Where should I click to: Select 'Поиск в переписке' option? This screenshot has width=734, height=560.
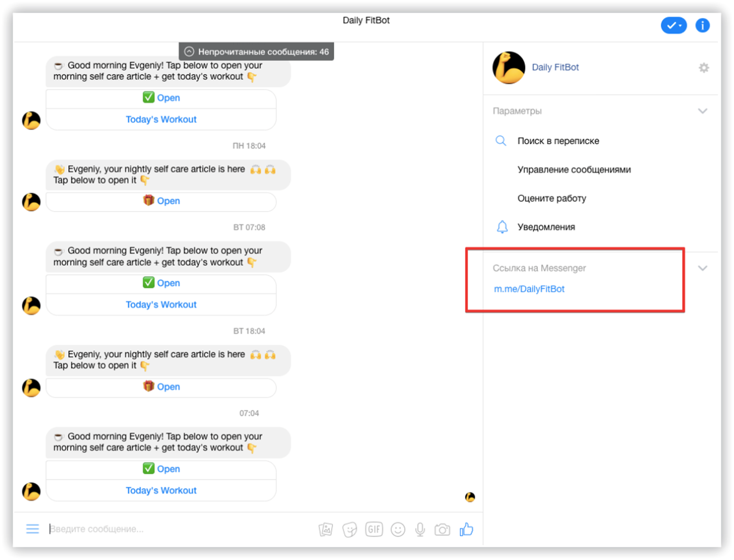point(558,141)
